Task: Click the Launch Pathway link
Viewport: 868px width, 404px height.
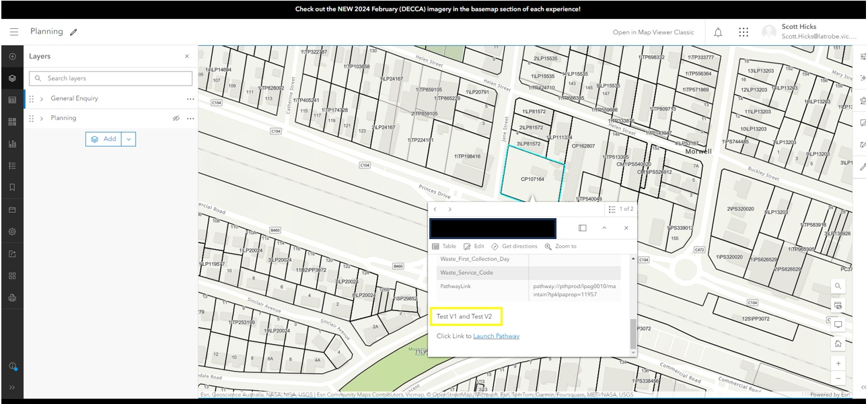Action: tap(497, 336)
